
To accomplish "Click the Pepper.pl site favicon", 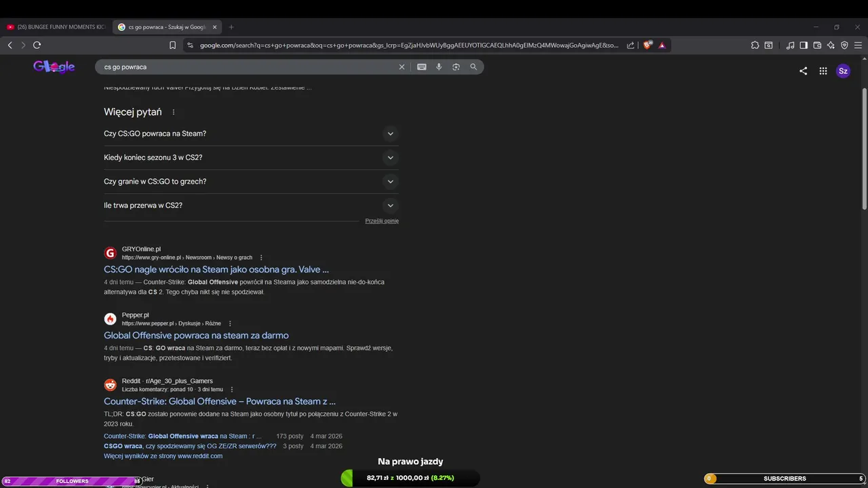I will coord(110,319).
